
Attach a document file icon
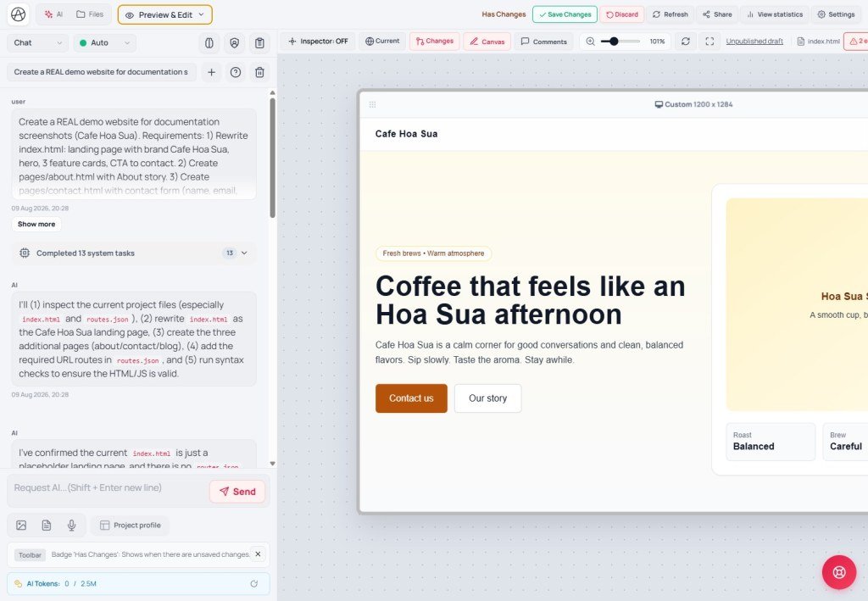coord(47,526)
